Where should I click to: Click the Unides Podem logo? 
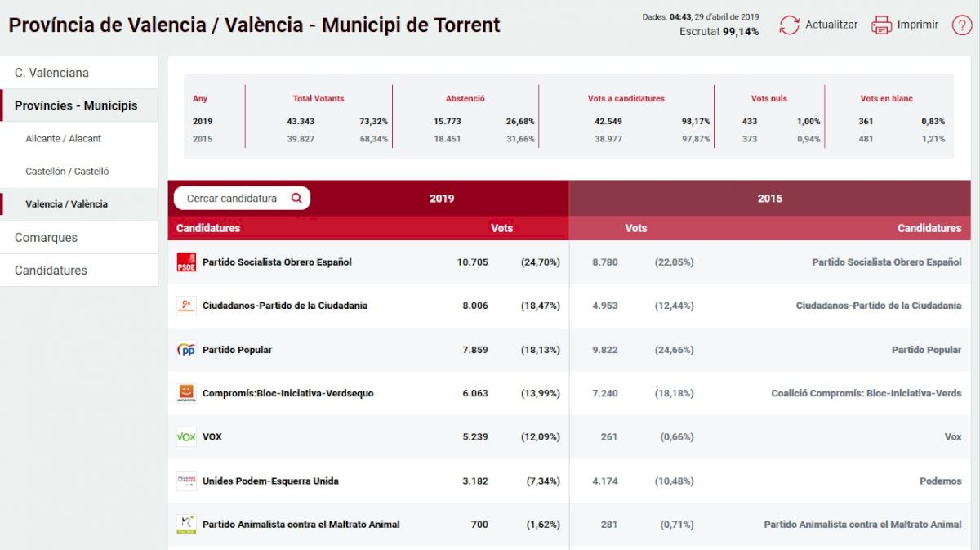pyautogui.click(x=186, y=481)
